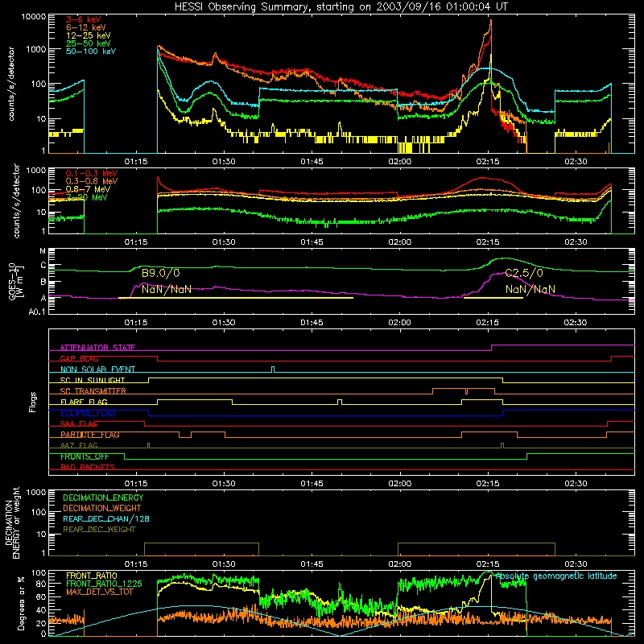
Task: Click the REAR_DEC_CHAN/128 legend label
Action: [x=106, y=518]
